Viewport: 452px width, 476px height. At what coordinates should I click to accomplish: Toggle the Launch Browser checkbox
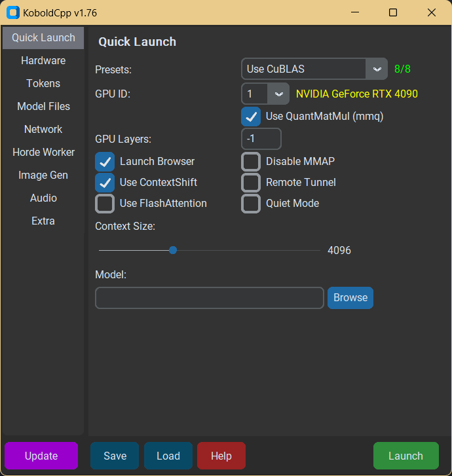click(105, 162)
